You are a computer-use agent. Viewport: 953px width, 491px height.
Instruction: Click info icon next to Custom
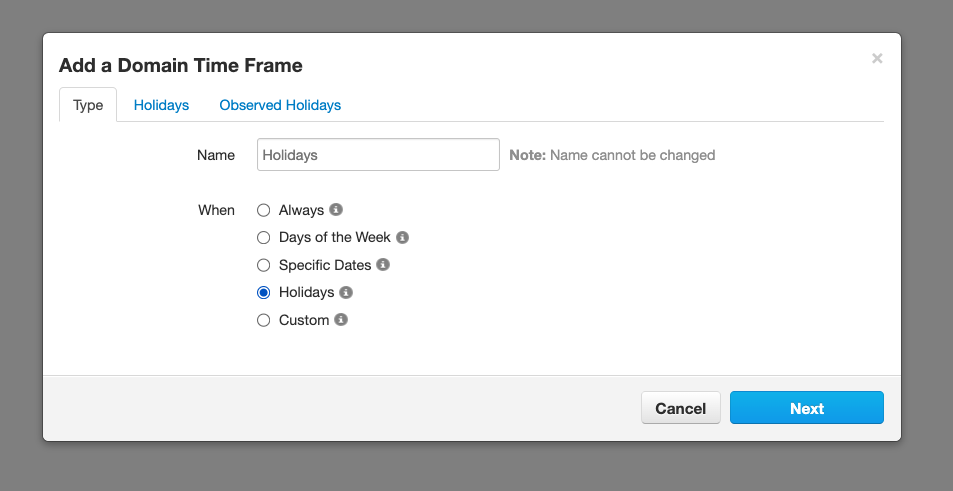point(341,320)
